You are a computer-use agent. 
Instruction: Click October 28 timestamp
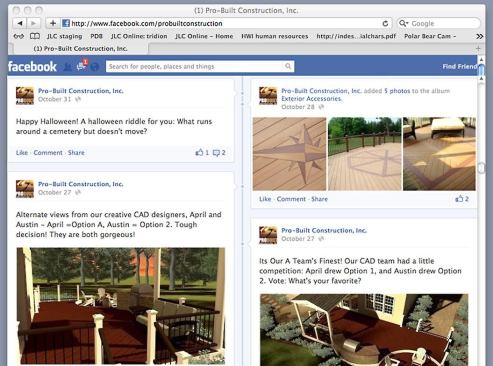pyautogui.click(x=298, y=107)
